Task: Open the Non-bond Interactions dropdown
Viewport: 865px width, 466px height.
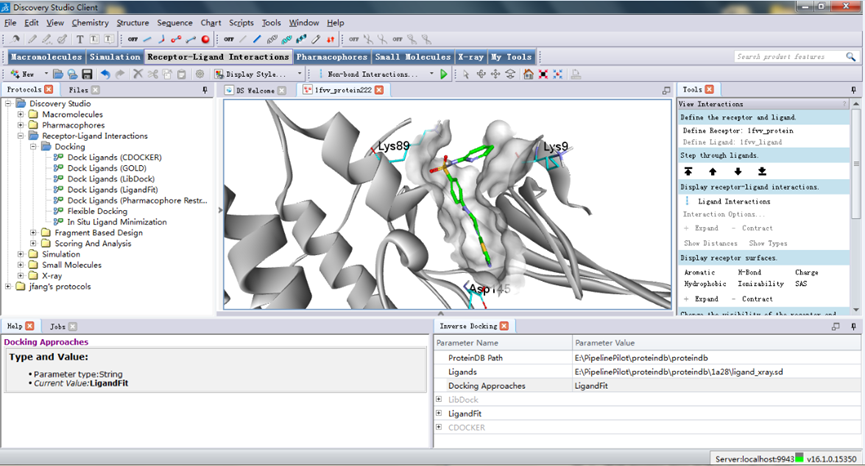Action: [x=431, y=74]
